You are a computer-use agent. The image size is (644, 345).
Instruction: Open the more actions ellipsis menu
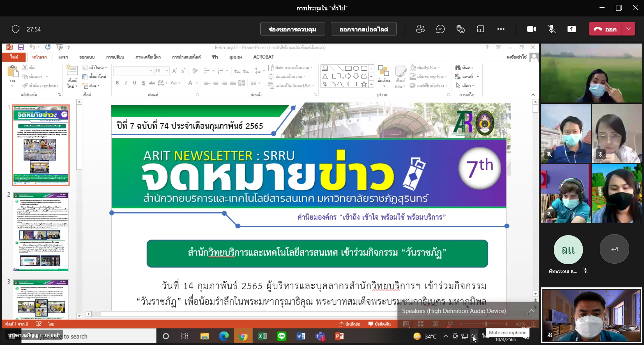click(501, 29)
